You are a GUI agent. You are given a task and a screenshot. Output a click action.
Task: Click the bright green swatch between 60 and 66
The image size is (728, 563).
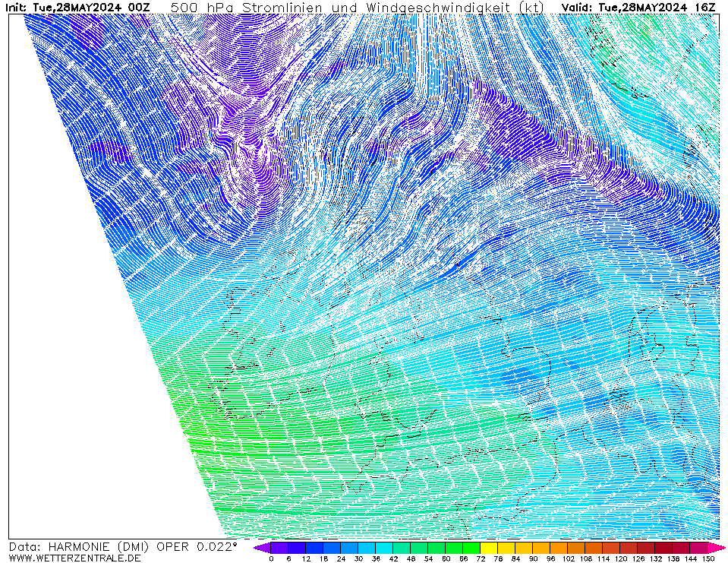pyautogui.click(x=455, y=548)
